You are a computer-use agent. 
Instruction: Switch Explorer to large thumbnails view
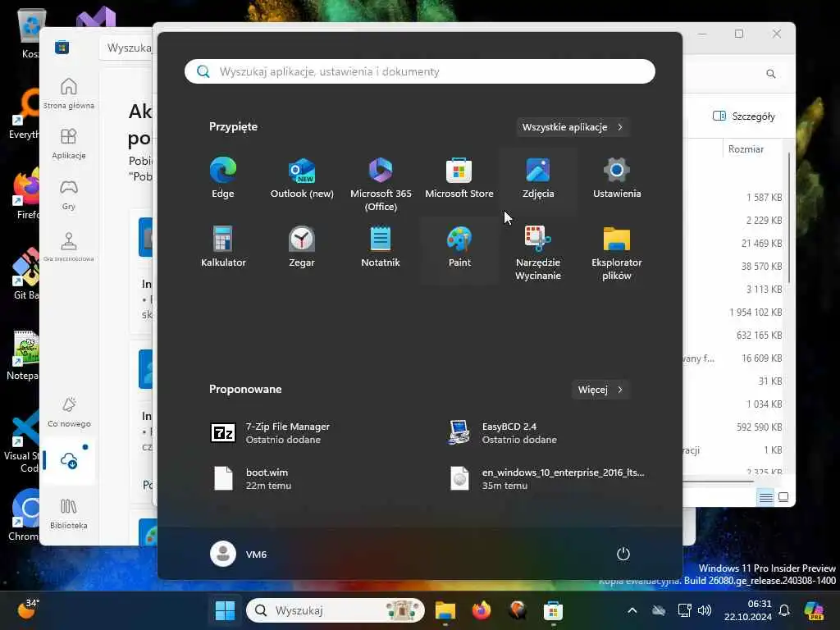[783, 498]
